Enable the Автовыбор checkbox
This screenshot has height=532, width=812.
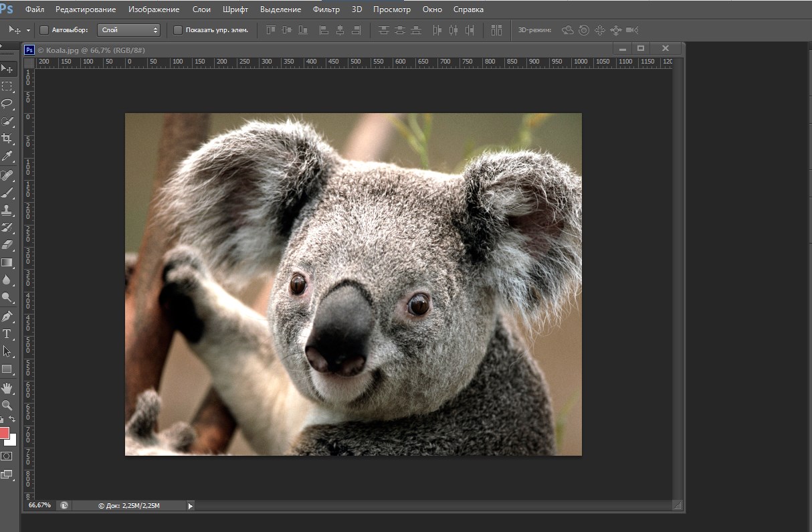tap(44, 30)
